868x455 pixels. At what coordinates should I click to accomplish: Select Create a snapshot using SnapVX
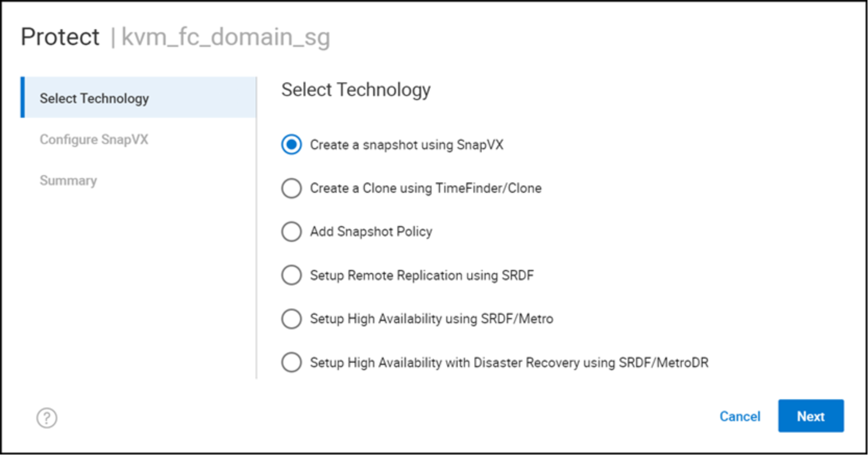coord(291,144)
